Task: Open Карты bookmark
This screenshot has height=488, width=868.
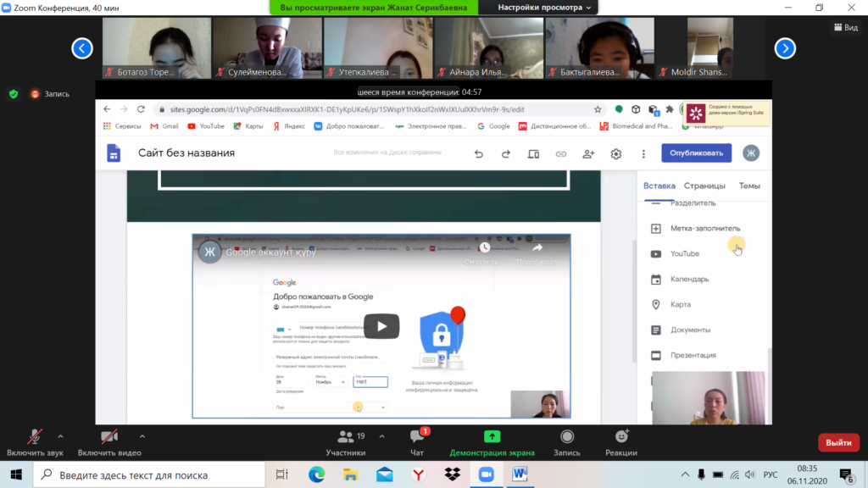Action: click(248, 126)
